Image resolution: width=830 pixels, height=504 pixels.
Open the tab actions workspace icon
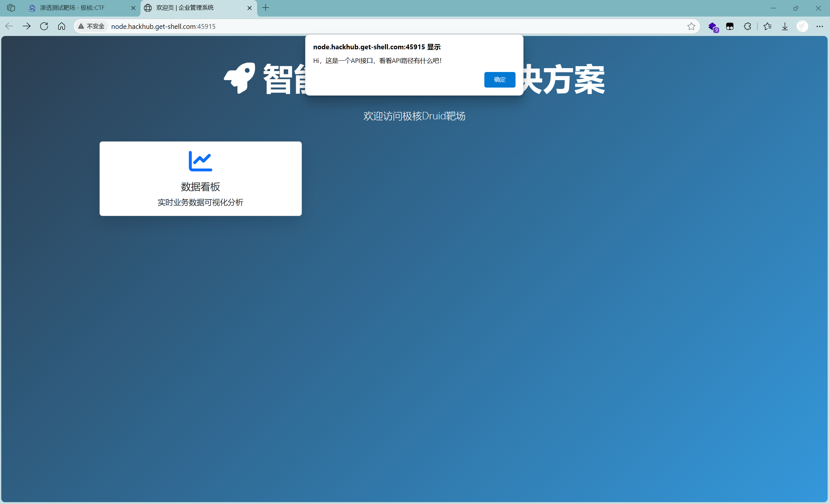11,8
